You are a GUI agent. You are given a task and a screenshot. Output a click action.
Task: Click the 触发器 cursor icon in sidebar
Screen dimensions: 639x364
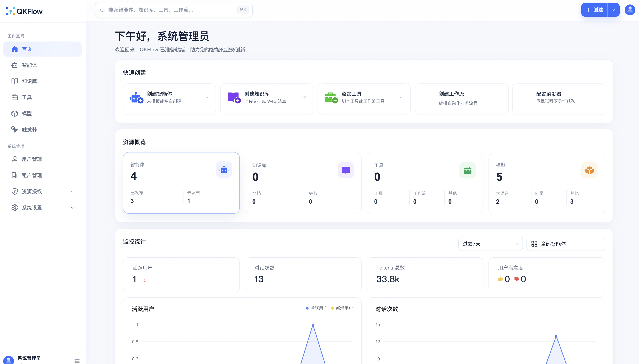coord(15,130)
